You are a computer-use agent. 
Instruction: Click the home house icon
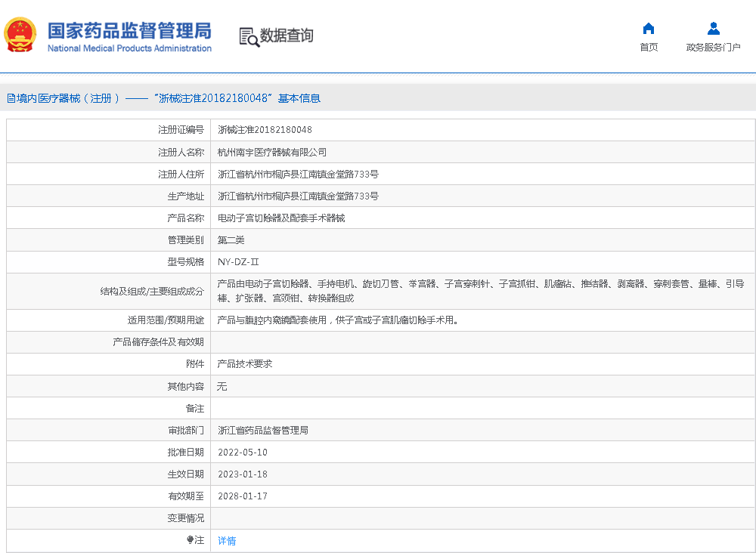tap(648, 29)
